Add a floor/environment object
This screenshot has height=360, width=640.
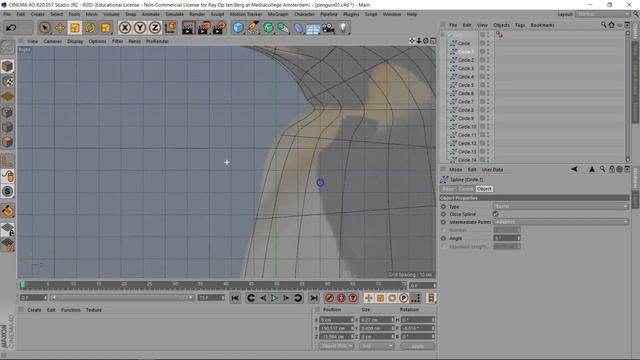[313, 28]
